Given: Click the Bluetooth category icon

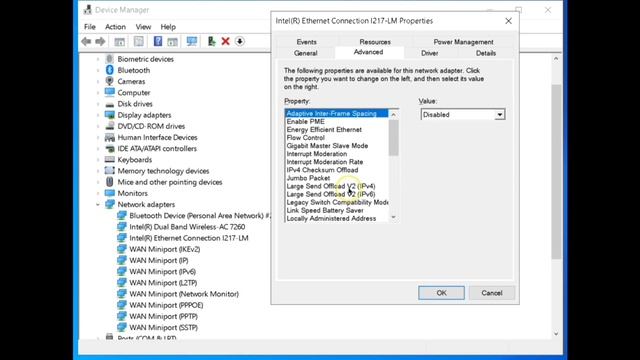Looking at the screenshot, I should click(109, 70).
